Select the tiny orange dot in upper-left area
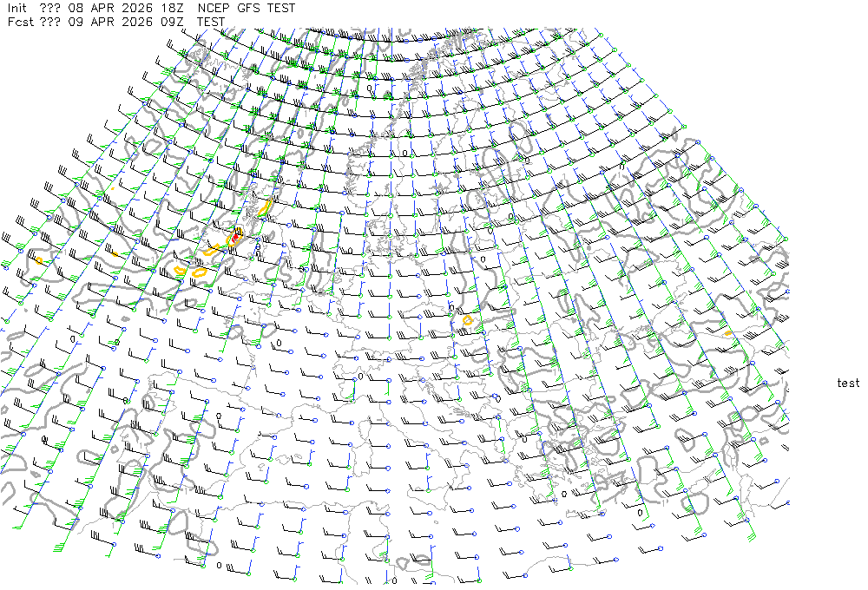Screen dimensions: 868x590 point(112,189)
